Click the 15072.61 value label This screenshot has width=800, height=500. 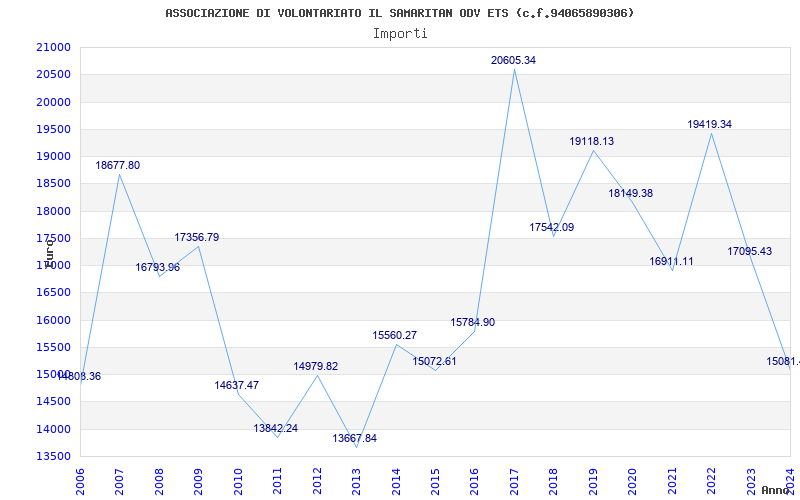[x=434, y=361]
